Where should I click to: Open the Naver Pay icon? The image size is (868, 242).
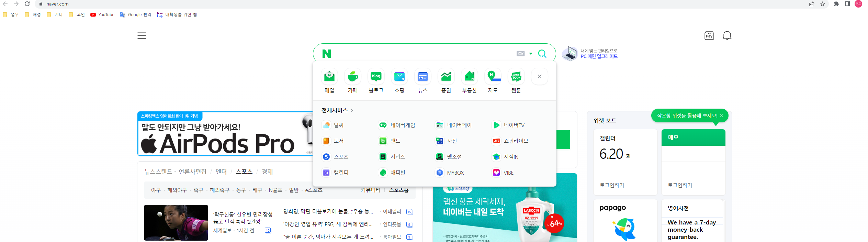pos(709,36)
